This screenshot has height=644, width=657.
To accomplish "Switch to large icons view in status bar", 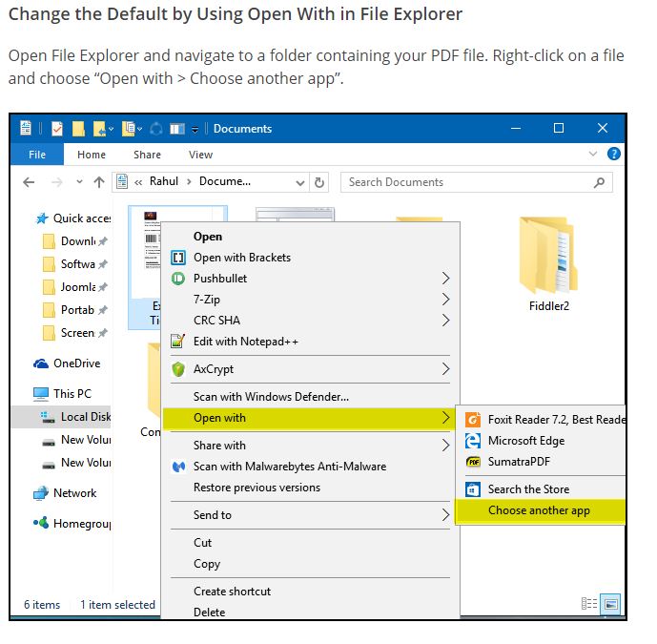I will [x=610, y=604].
